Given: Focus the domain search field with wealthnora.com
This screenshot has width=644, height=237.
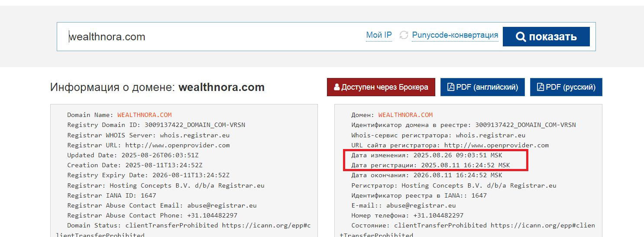Looking at the screenshot, I should (x=212, y=36).
